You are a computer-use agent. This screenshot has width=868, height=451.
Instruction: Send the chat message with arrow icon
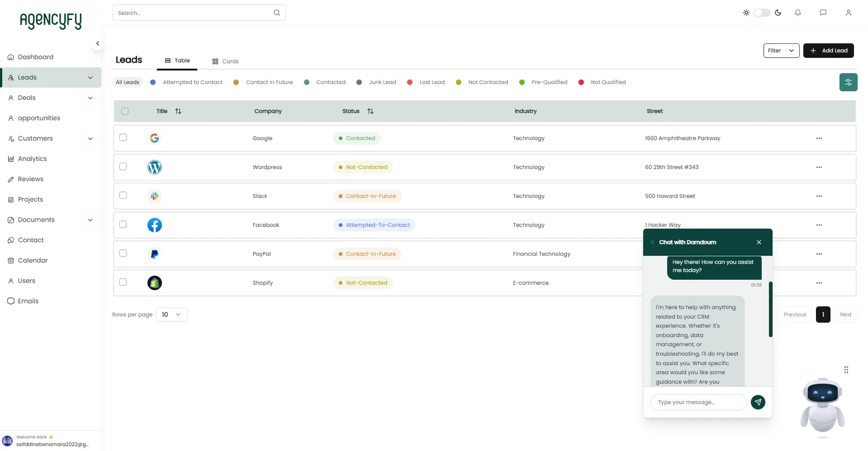[758, 402]
